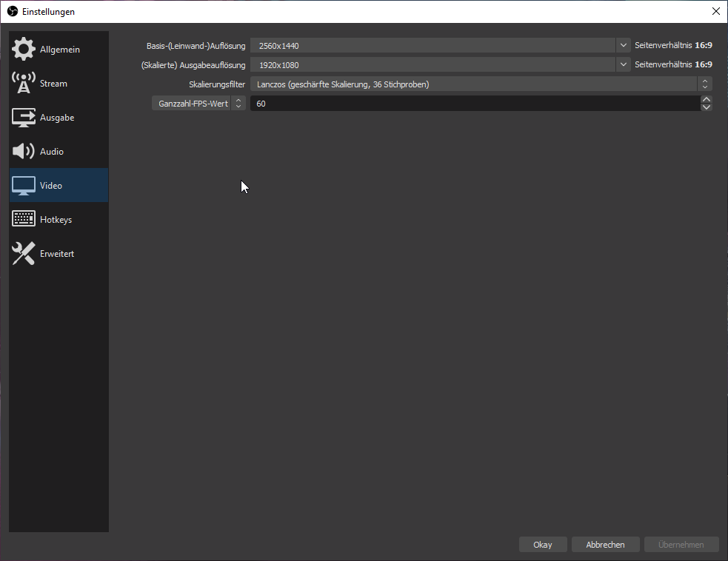Switch to the Stream settings tab
728x561 pixels.
coord(59,83)
